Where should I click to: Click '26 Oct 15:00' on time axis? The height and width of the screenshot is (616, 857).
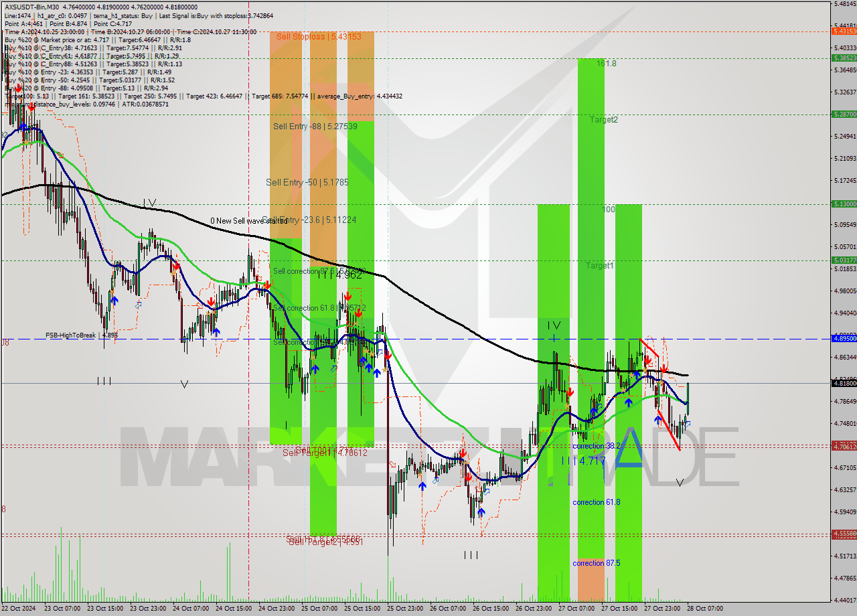[x=490, y=609]
